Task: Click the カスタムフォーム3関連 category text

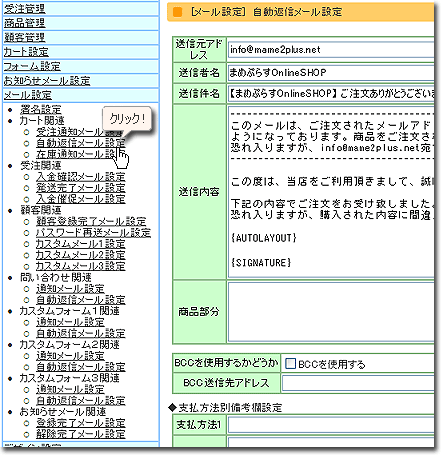Action: 69,378
